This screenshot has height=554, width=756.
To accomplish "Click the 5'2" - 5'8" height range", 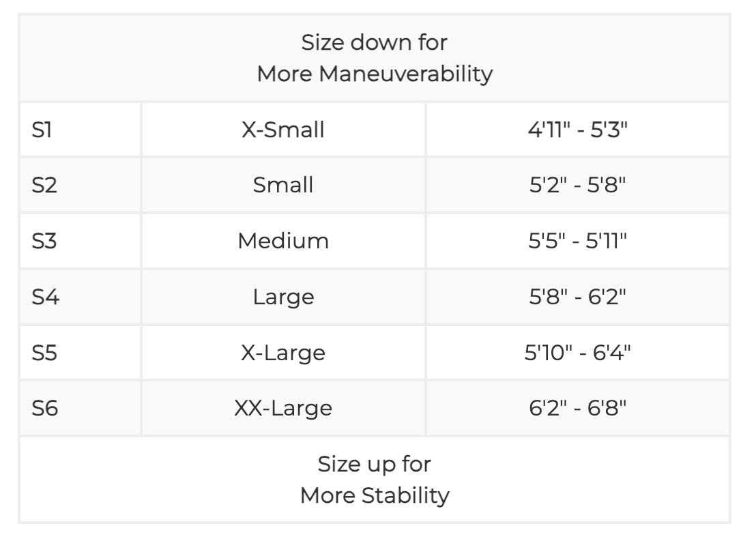I will coord(577,185).
